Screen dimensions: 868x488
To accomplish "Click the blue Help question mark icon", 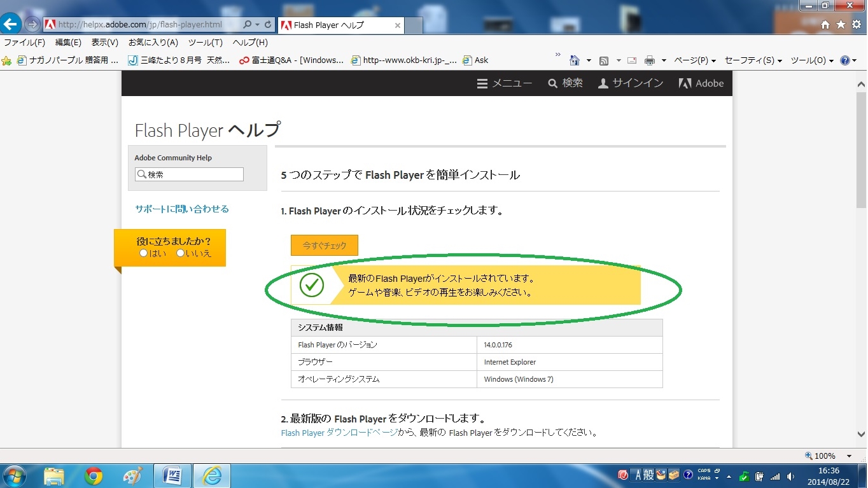I will (845, 60).
